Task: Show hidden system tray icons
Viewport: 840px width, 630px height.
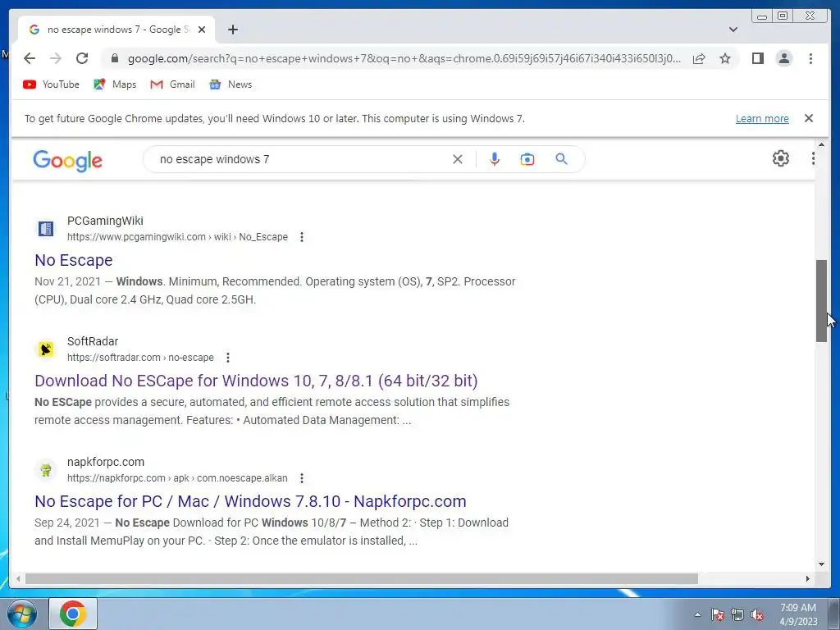Action: click(697, 614)
